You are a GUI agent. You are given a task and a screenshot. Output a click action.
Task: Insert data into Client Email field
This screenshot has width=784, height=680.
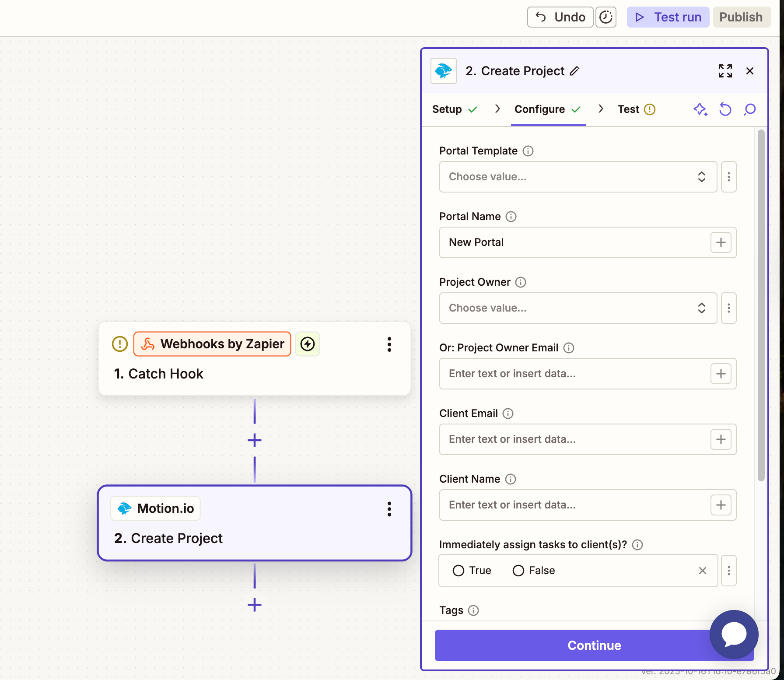721,439
